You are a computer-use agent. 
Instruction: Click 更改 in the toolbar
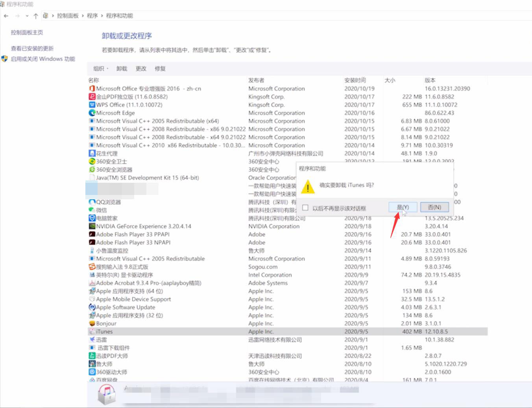coord(141,68)
